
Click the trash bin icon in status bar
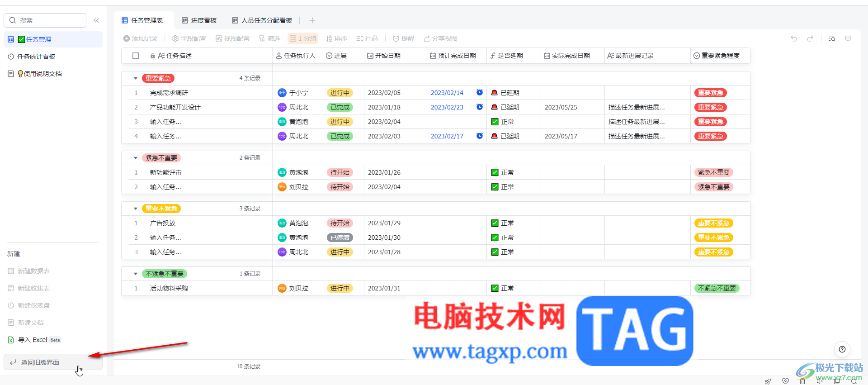click(x=802, y=381)
